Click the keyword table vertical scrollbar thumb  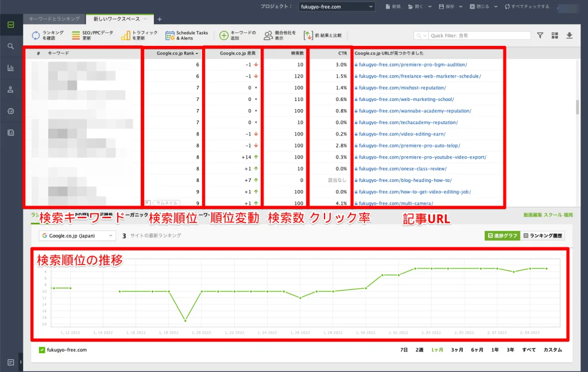(577, 107)
